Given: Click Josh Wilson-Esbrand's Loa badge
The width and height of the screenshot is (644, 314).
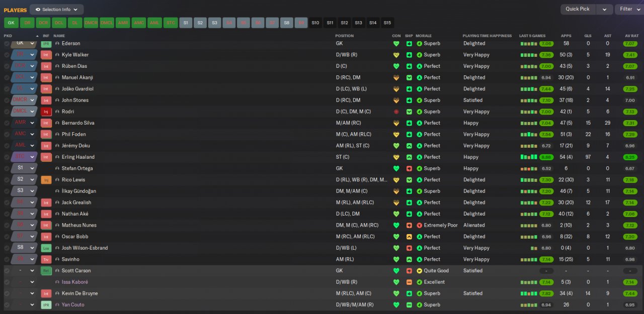Looking at the screenshot, I should (x=46, y=248).
